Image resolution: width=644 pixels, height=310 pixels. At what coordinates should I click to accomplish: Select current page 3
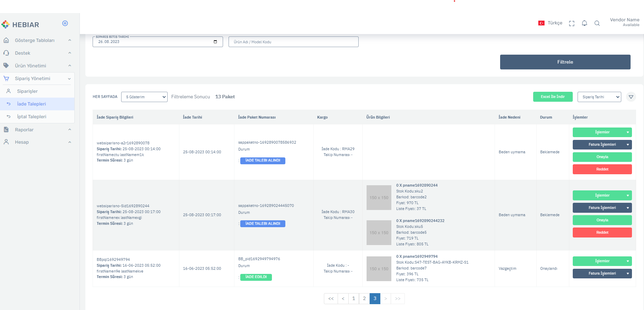coord(375,299)
